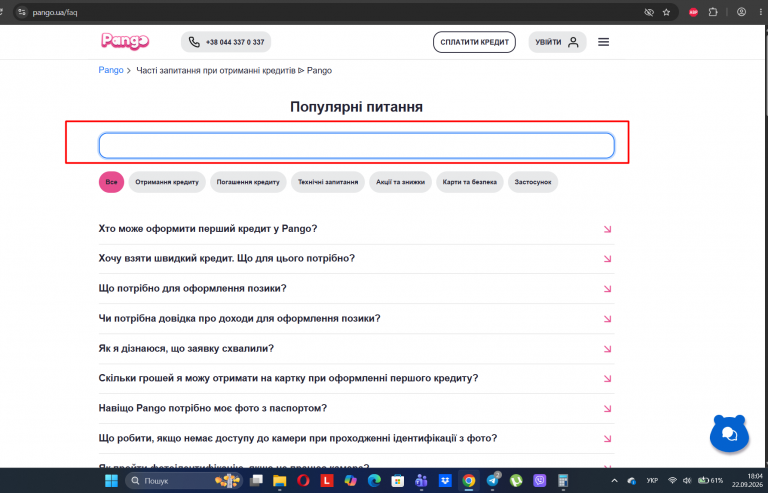Launch Microsoft Edge from the taskbar
The width and height of the screenshot is (768, 493).
374,481
